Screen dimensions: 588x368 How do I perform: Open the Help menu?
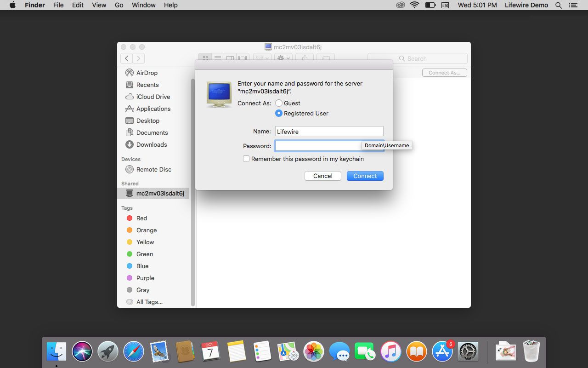(170, 5)
